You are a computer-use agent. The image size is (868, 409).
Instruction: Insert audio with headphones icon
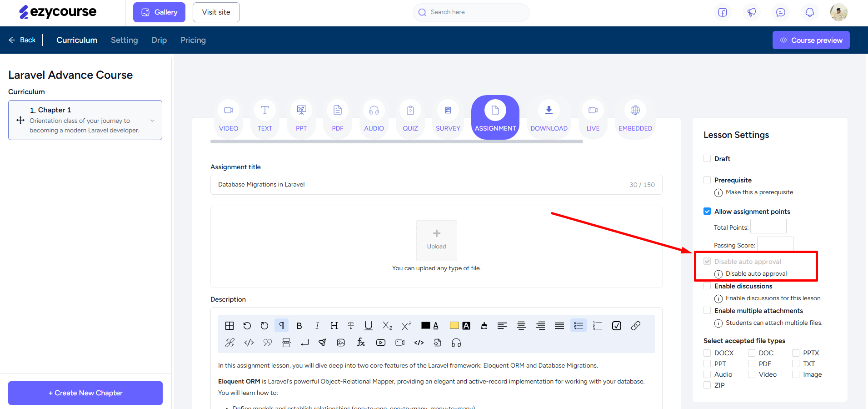(x=456, y=343)
